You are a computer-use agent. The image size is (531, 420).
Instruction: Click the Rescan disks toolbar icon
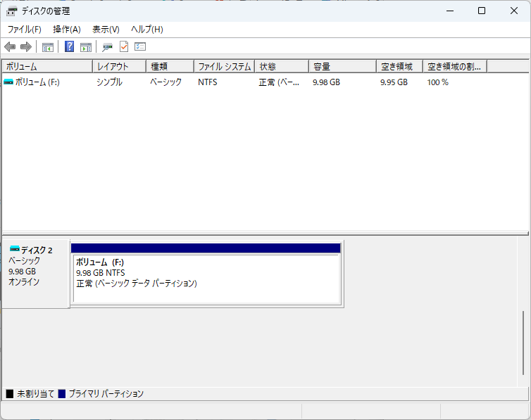click(x=107, y=47)
